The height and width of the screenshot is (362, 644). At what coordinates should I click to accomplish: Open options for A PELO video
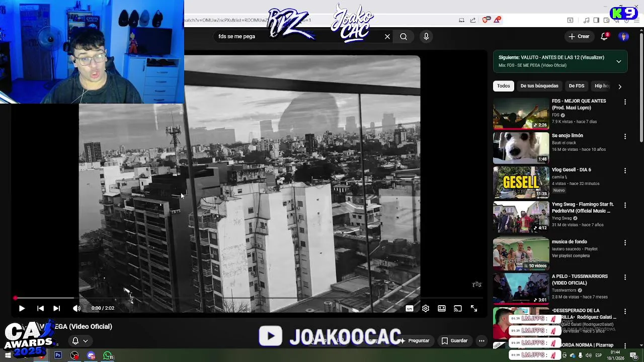[625, 277]
